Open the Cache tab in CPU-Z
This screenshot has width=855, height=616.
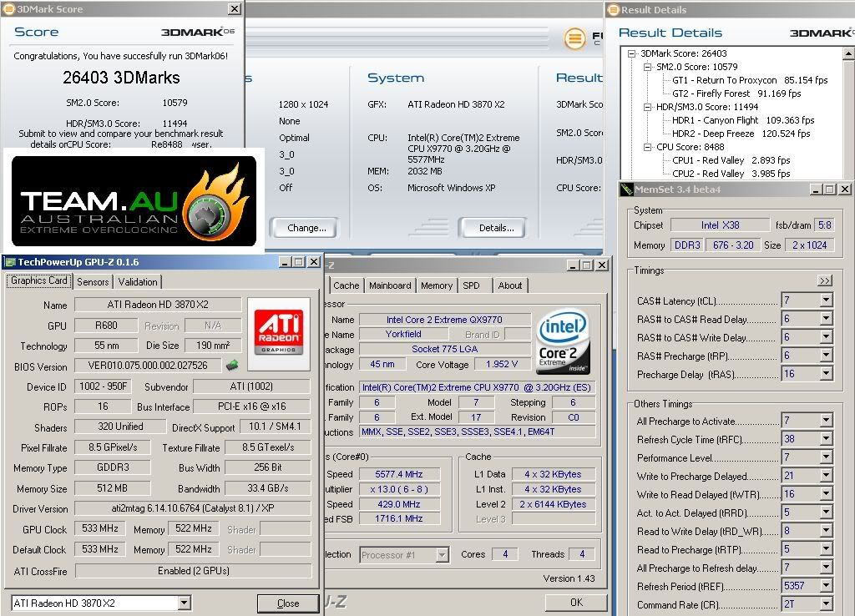tap(347, 285)
